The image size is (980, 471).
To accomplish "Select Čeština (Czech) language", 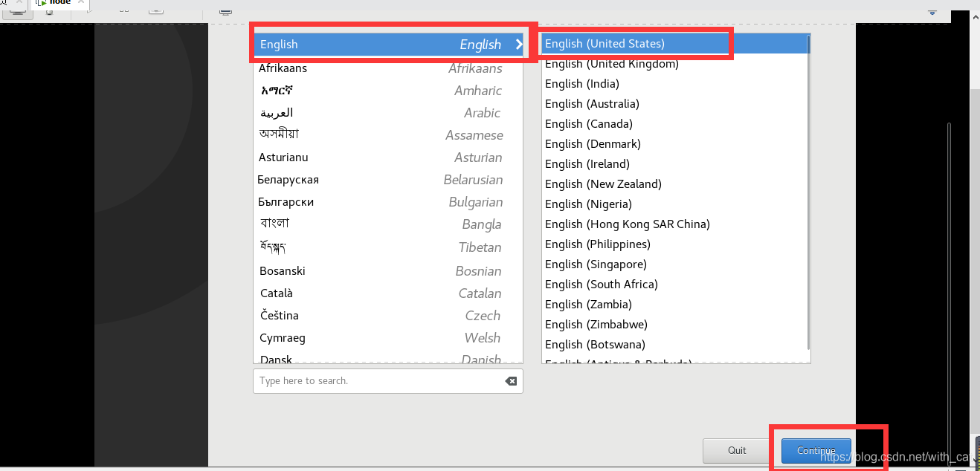I will [388, 316].
